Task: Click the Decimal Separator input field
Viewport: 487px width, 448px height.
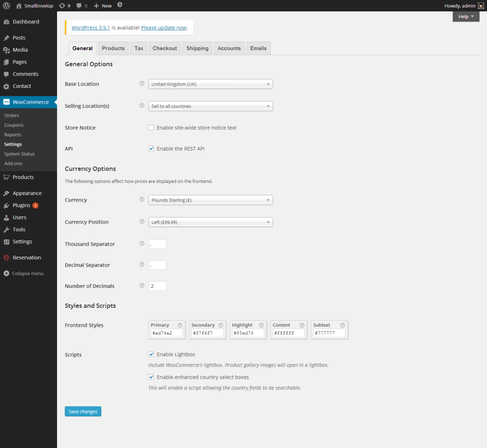Action: click(x=157, y=265)
